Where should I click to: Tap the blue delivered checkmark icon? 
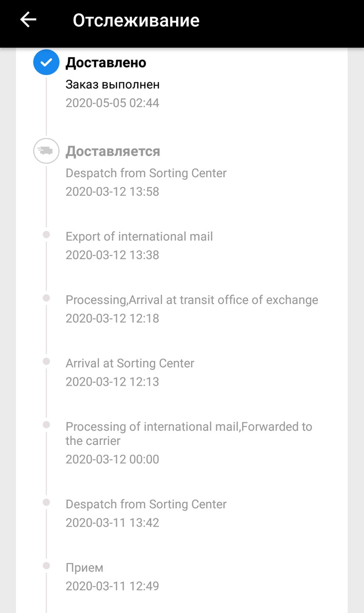point(46,62)
